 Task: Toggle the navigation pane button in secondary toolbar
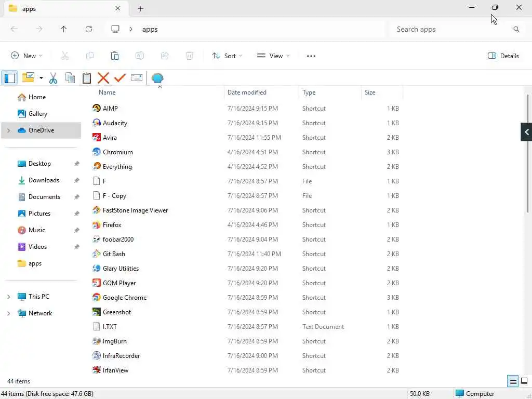pos(10,78)
